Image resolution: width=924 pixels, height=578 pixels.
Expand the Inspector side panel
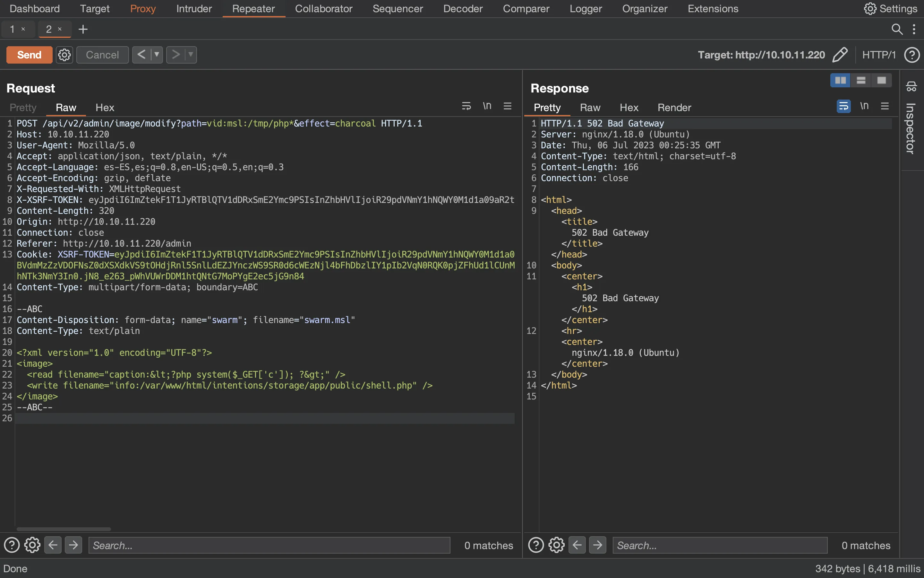911,128
